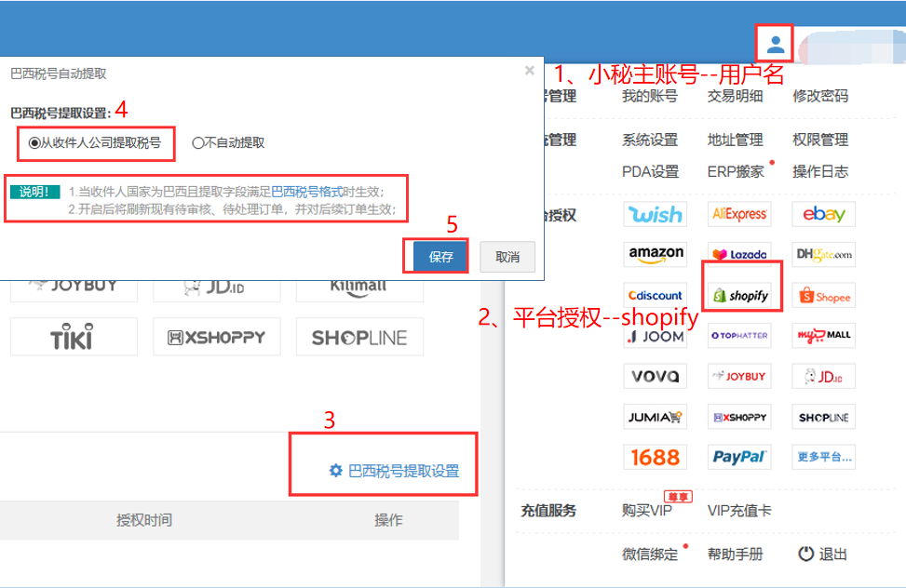Image resolution: width=906 pixels, height=588 pixels.
Task: Open 权限管理 menu item
Action: pyautogui.click(x=820, y=140)
